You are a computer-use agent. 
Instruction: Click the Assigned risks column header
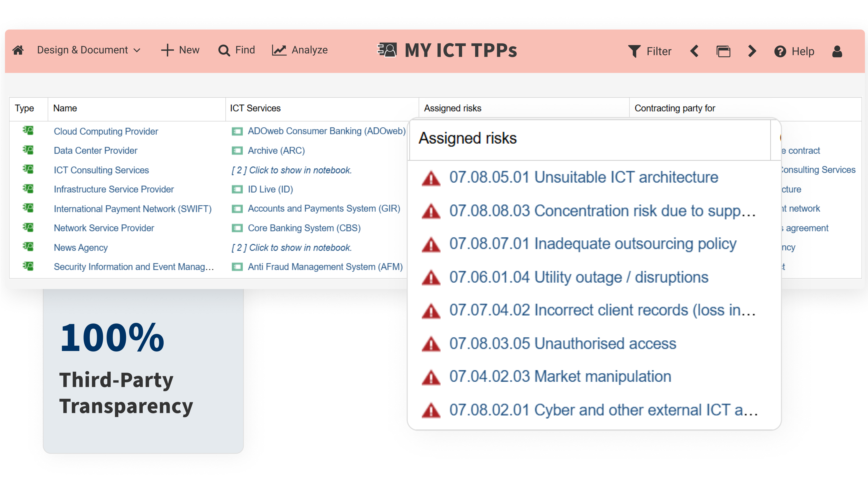click(x=453, y=108)
